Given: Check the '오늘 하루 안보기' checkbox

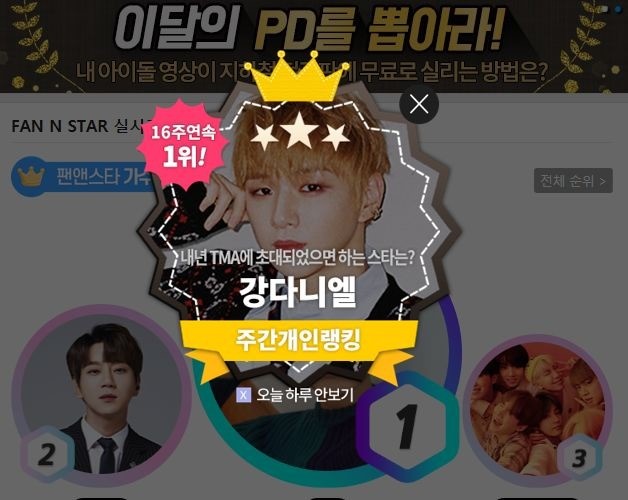Looking at the screenshot, I should pyautogui.click(x=244, y=395).
